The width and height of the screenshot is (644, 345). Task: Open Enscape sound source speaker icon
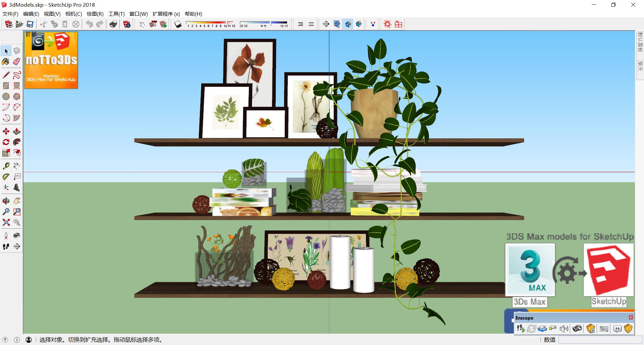pos(564,329)
